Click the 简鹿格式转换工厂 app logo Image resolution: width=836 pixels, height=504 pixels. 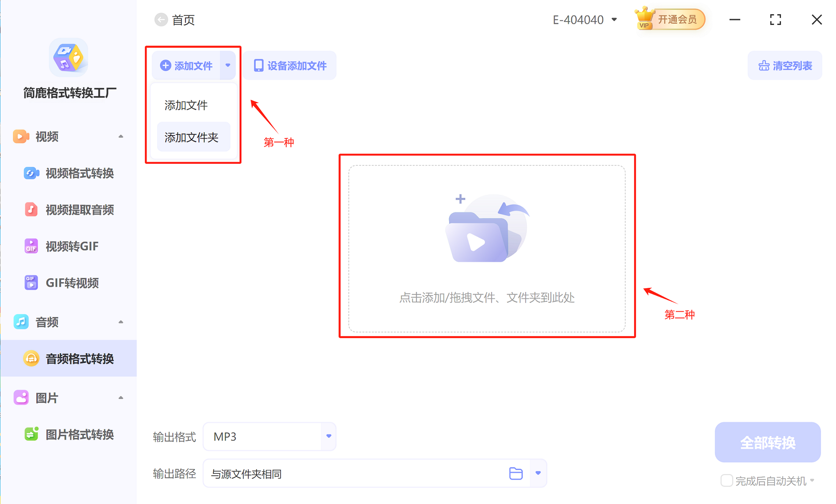pyautogui.click(x=69, y=58)
